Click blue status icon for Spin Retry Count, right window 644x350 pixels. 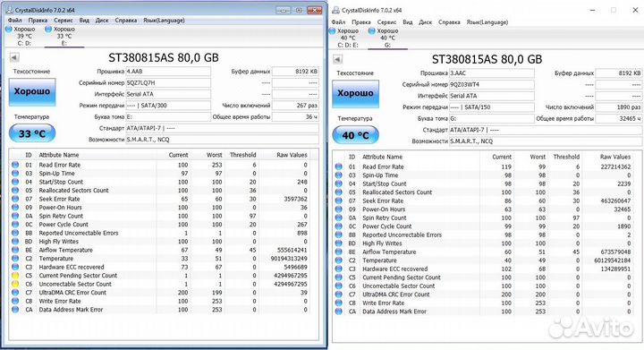click(338, 218)
